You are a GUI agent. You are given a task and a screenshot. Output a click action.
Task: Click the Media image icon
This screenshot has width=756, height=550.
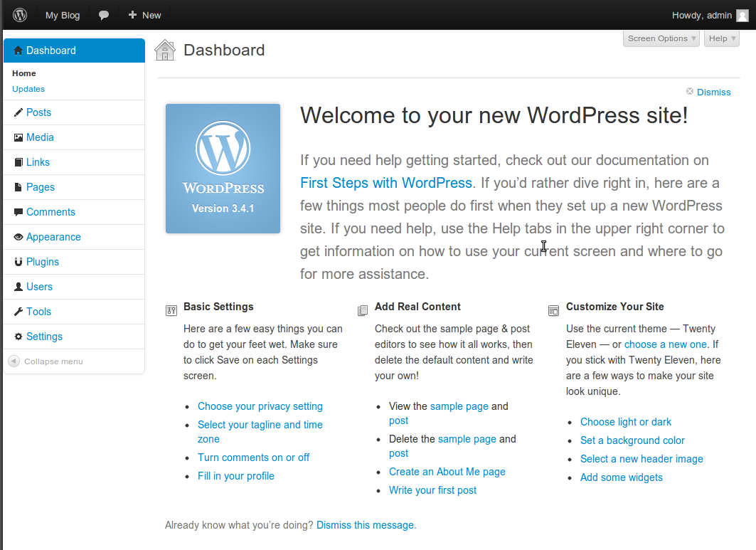point(18,137)
